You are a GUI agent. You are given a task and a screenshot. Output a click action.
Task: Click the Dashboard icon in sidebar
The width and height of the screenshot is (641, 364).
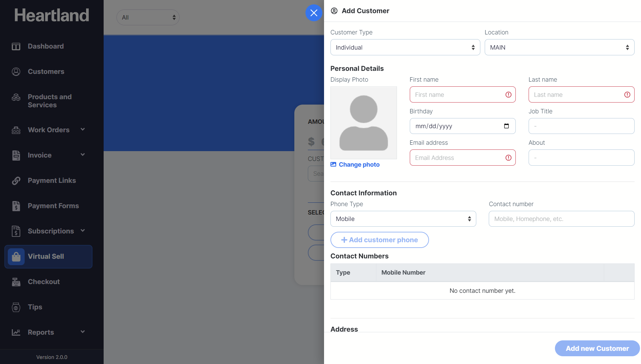click(16, 47)
